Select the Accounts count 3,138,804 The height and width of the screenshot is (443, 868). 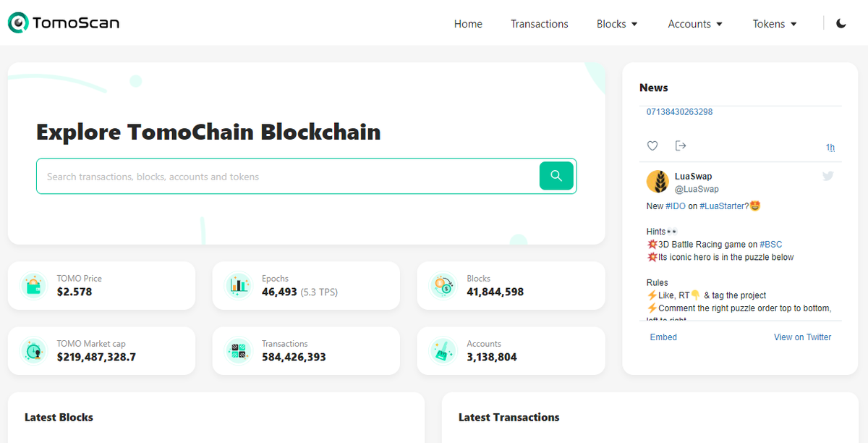(492, 357)
